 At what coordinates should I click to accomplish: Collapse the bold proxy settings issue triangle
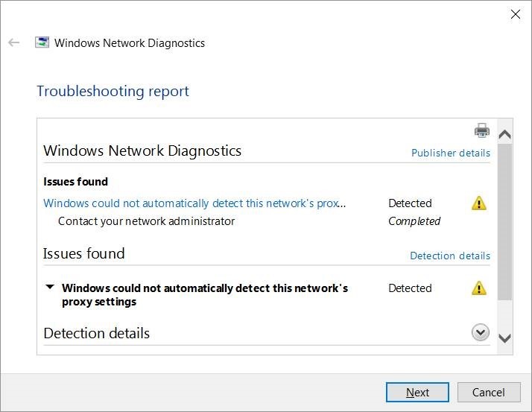pyautogui.click(x=50, y=288)
